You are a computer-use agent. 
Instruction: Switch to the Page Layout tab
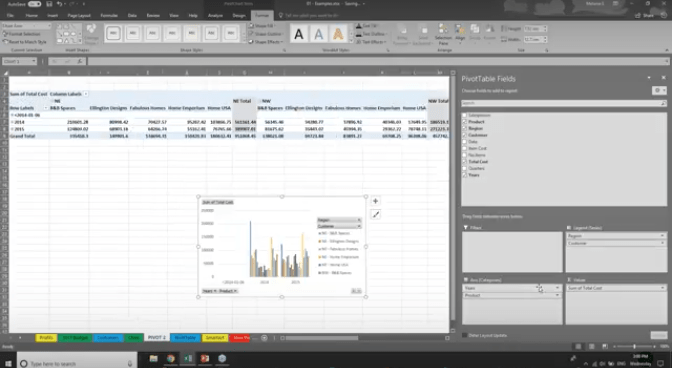[x=79, y=16]
